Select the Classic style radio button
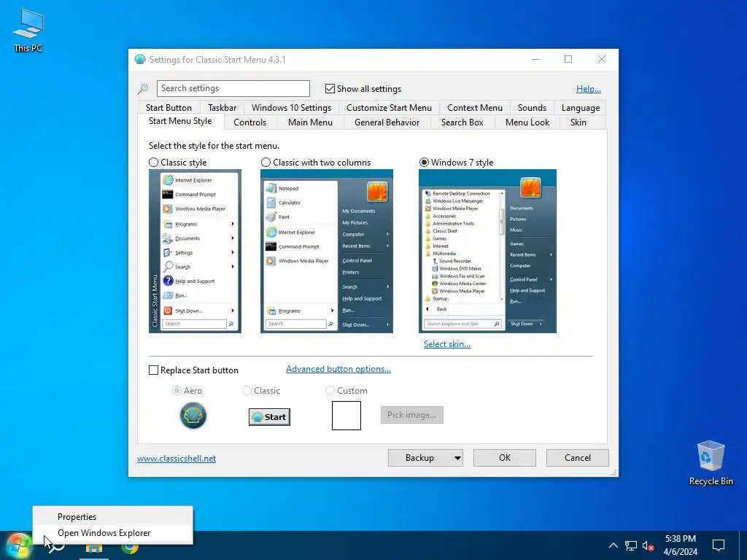This screenshot has width=747, height=560. 153,163
